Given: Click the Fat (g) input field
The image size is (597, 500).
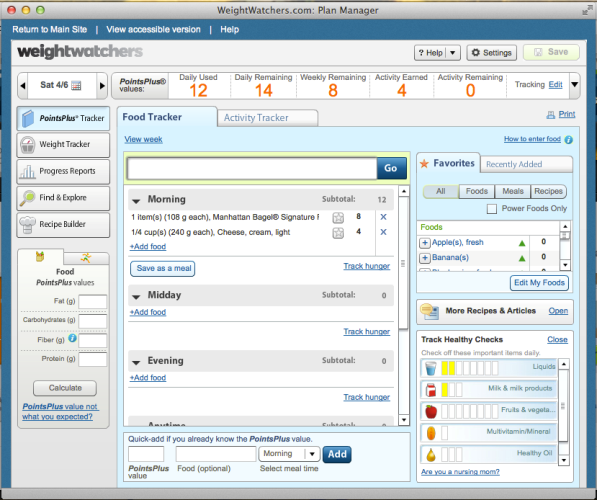Looking at the screenshot, I should (x=93, y=302).
